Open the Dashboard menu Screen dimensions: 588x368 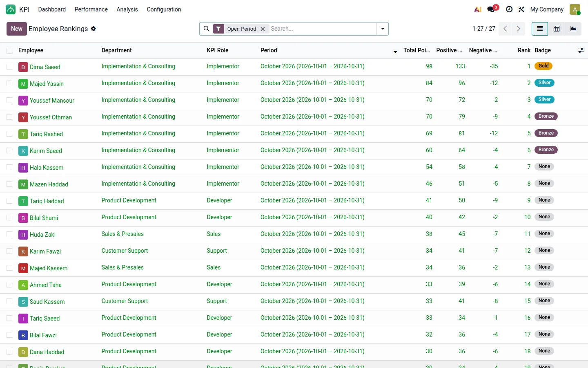pos(52,9)
